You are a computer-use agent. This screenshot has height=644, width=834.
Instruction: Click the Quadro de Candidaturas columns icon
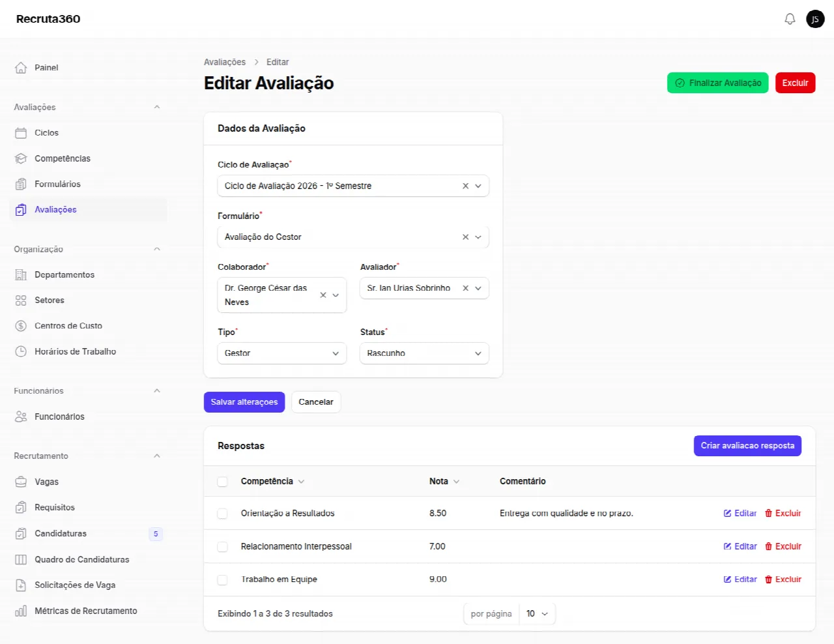pyautogui.click(x=21, y=559)
